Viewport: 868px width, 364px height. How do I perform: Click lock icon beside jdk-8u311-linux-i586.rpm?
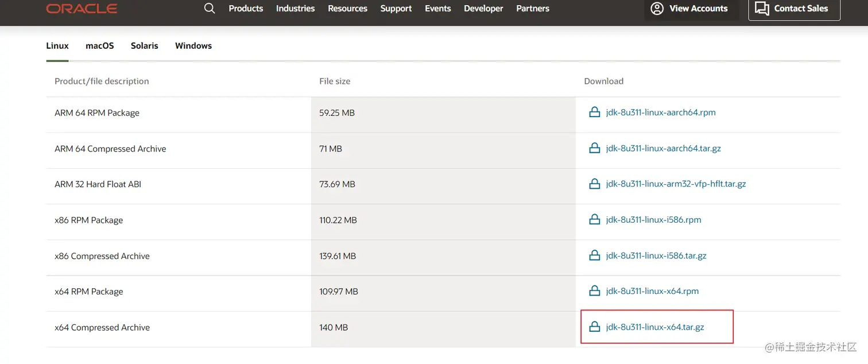595,219
